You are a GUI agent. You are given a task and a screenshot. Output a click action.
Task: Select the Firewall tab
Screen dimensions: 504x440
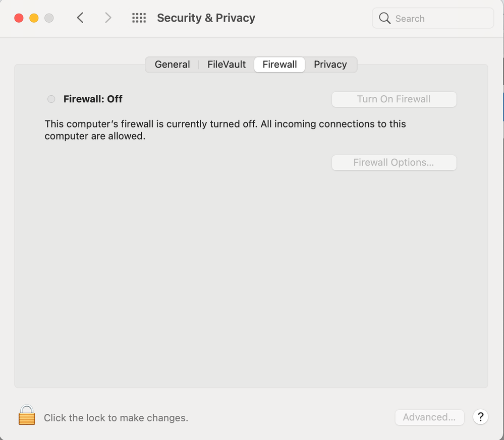tap(279, 65)
